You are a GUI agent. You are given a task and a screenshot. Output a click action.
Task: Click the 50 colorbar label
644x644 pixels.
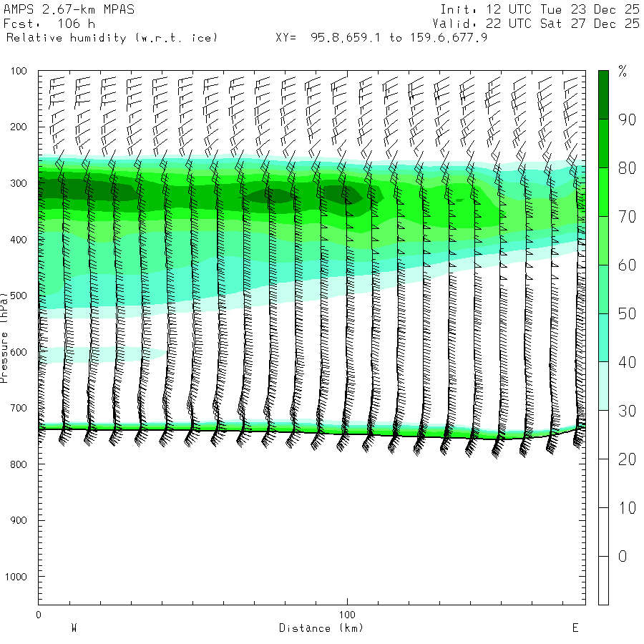[x=627, y=314]
